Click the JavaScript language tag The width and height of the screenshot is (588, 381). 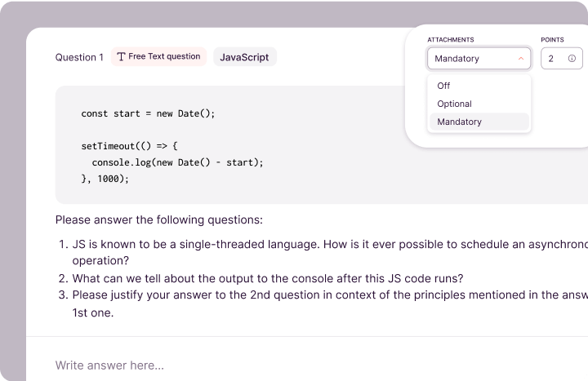(x=245, y=57)
